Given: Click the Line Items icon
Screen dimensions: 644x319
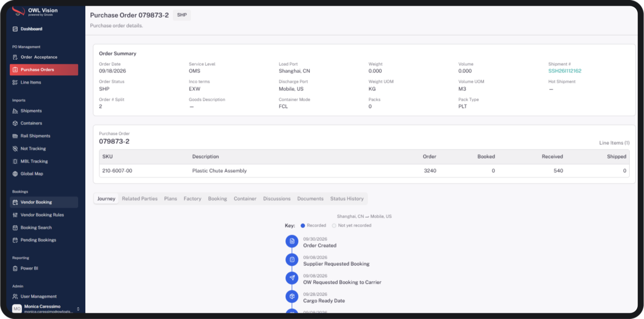Looking at the screenshot, I should tap(15, 82).
